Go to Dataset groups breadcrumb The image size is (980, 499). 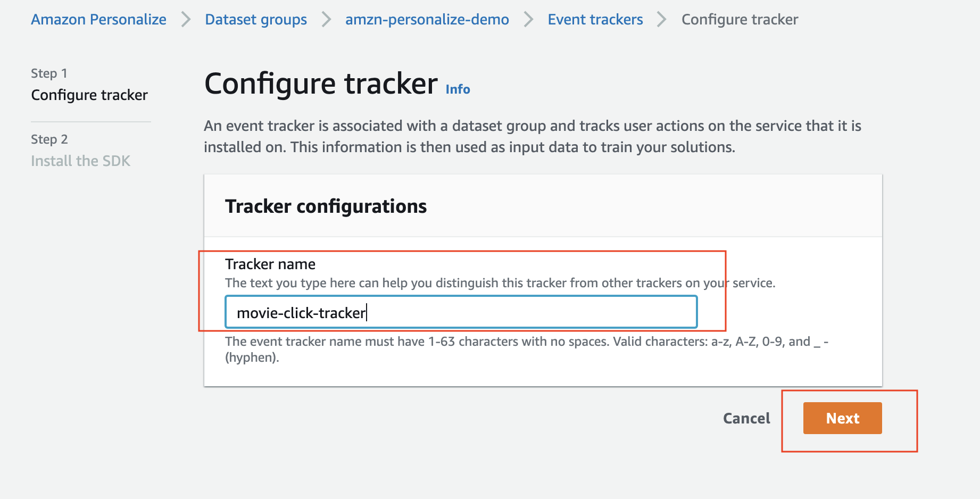256,20
